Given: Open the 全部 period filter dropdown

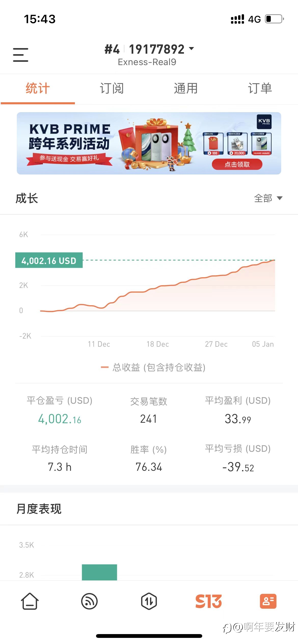Looking at the screenshot, I should (x=268, y=198).
